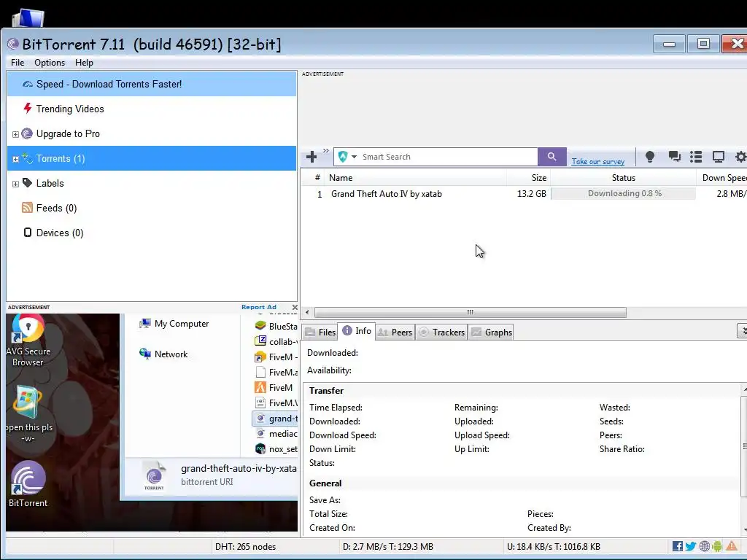The width and height of the screenshot is (747, 560).
Task: Click the 13.2 GB size cell
Action: pos(532,194)
